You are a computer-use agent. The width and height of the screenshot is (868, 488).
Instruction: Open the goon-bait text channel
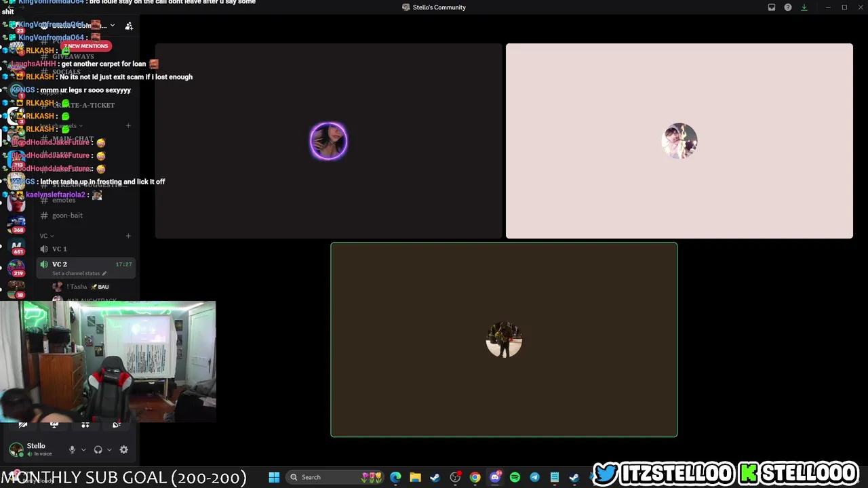[x=85, y=216]
